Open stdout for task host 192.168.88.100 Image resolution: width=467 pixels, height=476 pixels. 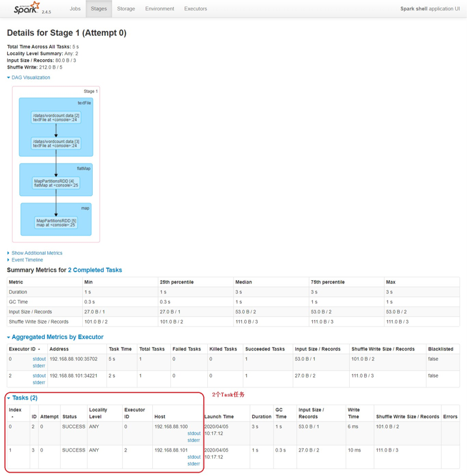[x=194, y=433]
